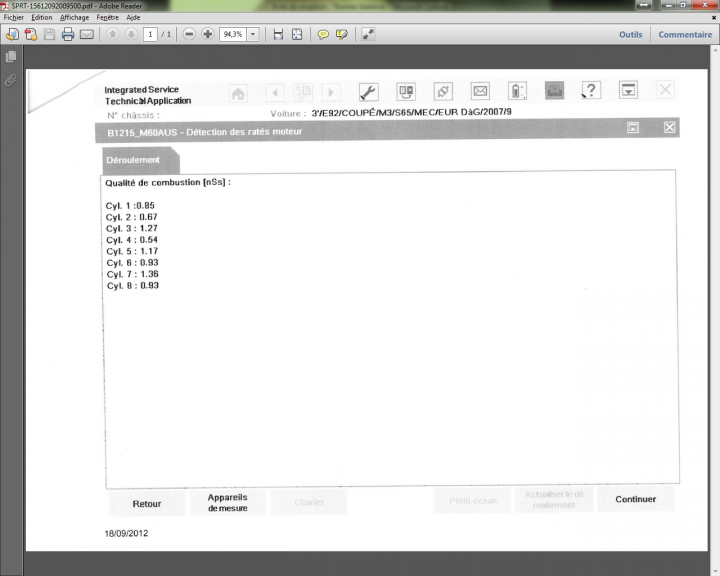This screenshot has width=720, height=576.
Task: Click the fit one full page icon
Action: click(x=297, y=34)
